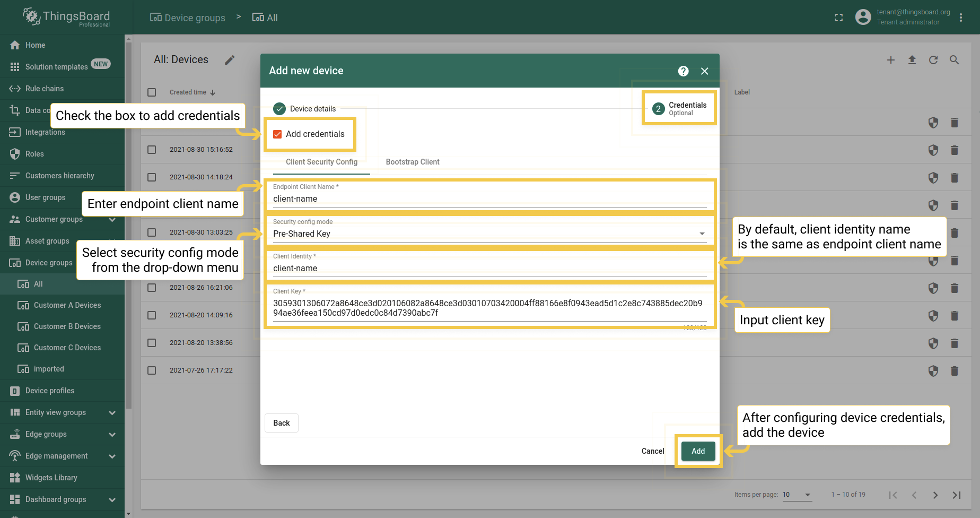Open help for Add new device dialog

684,71
